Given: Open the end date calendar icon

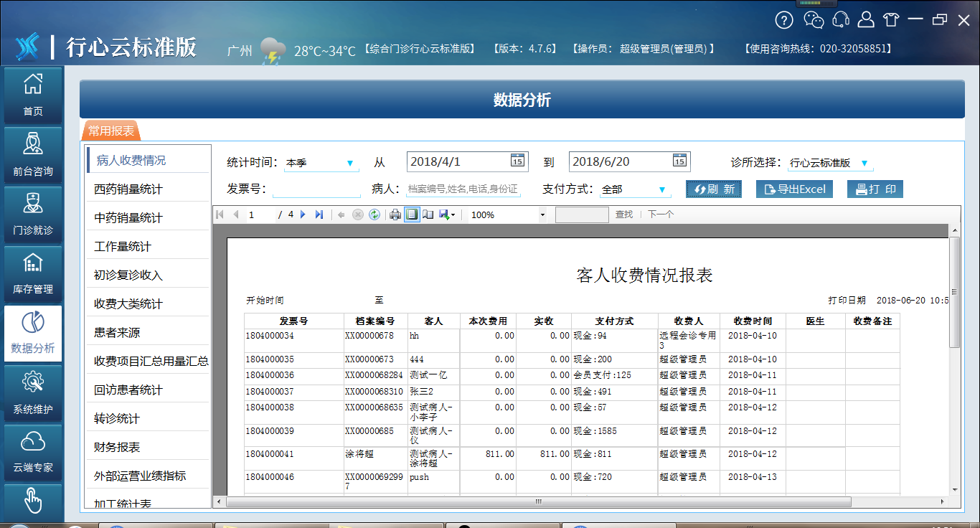Looking at the screenshot, I should (x=679, y=161).
